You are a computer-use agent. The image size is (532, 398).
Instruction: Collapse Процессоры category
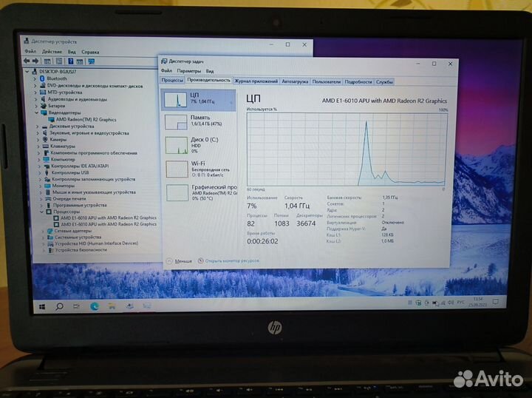[41, 212]
